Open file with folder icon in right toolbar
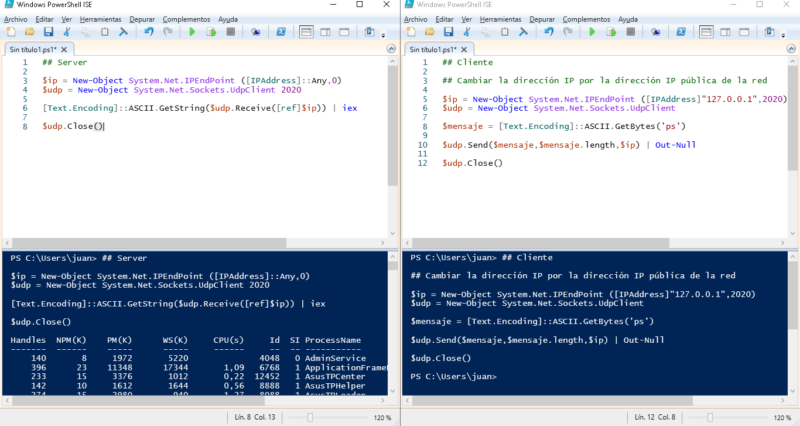The image size is (800, 426). (x=428, y=32)
